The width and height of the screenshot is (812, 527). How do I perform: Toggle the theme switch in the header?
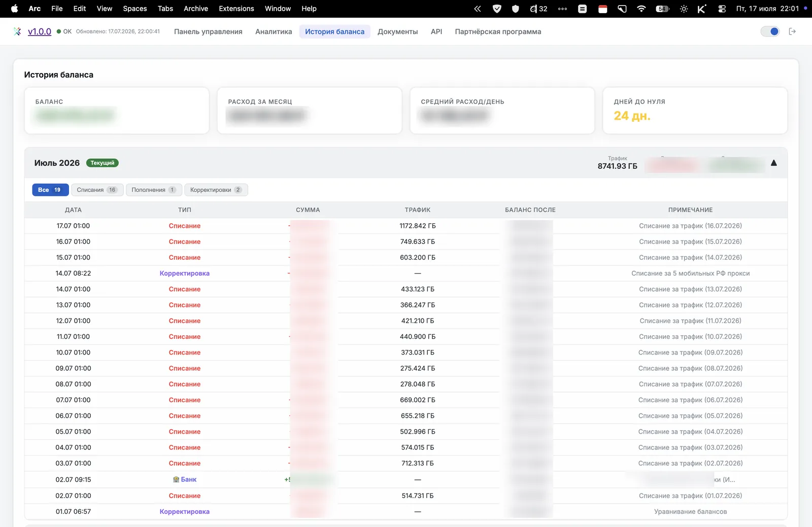[x=770, y=31]
